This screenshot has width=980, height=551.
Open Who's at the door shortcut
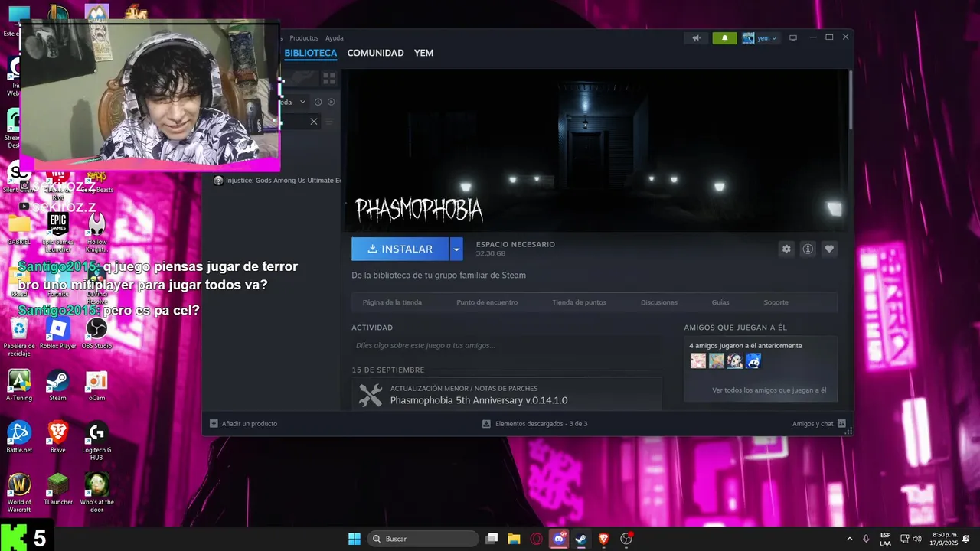coord(96,493)
